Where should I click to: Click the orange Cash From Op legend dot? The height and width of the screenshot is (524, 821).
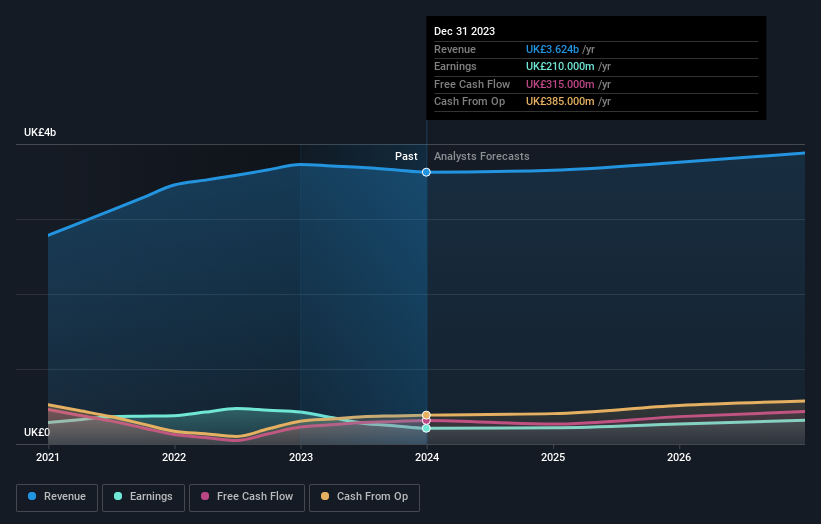[x=325, y=496]
